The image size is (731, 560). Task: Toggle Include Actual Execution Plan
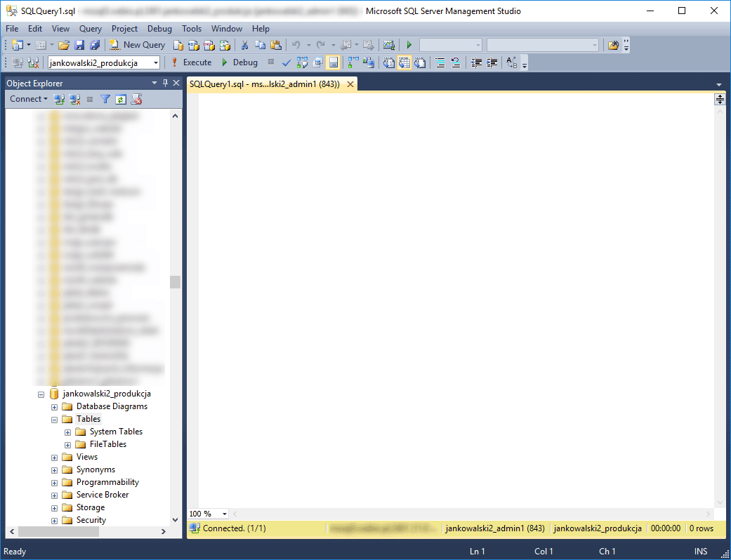point(353,62)
